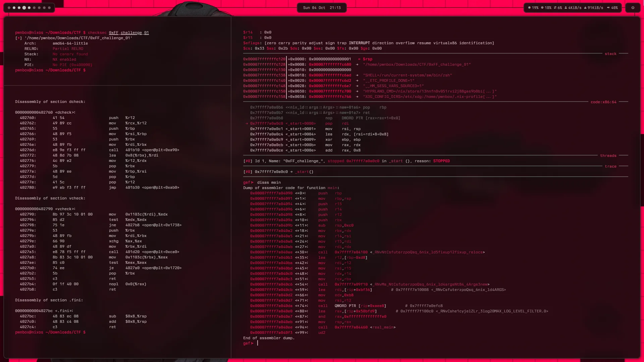Click the 'Partial RELRO' value
This screenshot has width=644, height=362.
pyautogui.click(x=68, y=49)
